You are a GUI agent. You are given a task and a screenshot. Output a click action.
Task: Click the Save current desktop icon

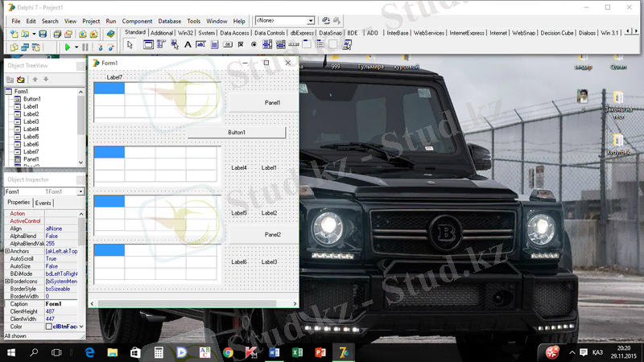[326, 21]
